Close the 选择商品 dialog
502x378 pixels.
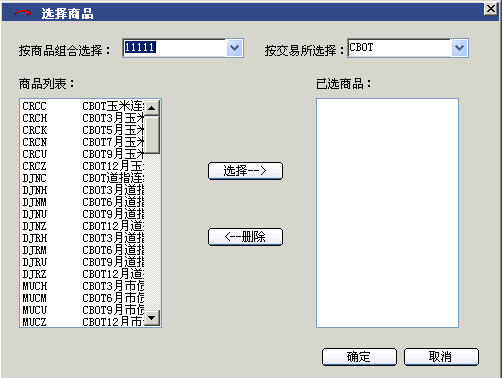(x=491, y=9)
